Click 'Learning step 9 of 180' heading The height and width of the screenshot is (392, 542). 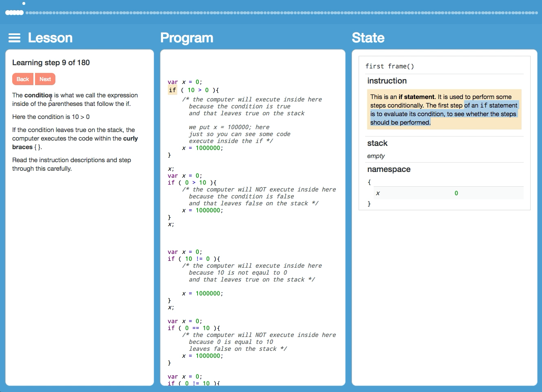(51, 62)
